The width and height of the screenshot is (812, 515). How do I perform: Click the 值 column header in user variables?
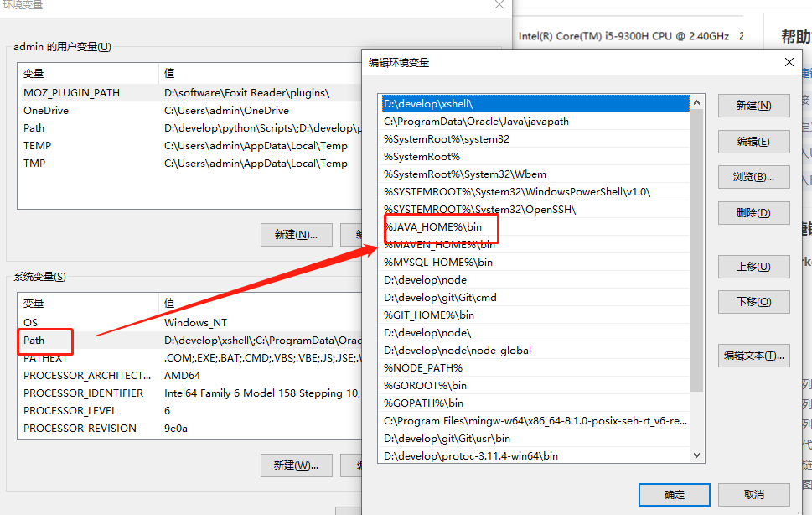tap(260, 74)
